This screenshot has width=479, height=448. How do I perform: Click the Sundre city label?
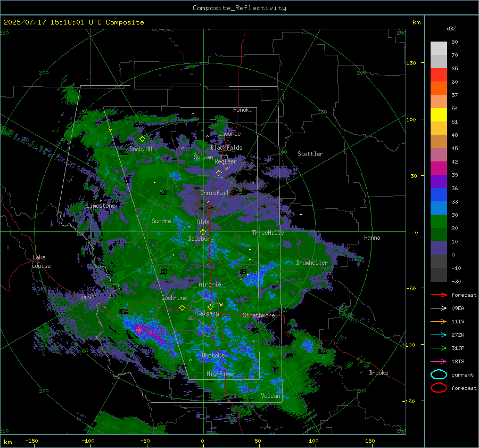(x=161, y=221)
